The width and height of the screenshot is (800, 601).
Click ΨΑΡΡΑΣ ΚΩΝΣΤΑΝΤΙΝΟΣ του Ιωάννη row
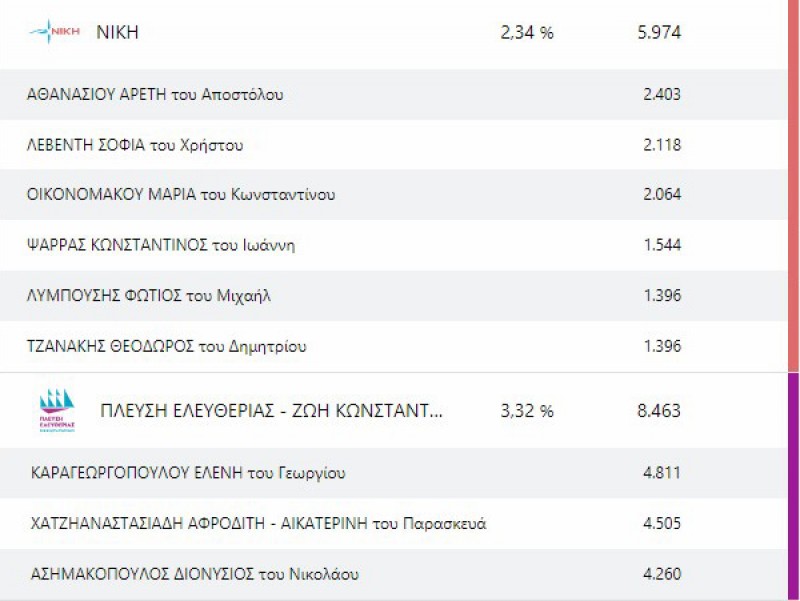(161, 245)
